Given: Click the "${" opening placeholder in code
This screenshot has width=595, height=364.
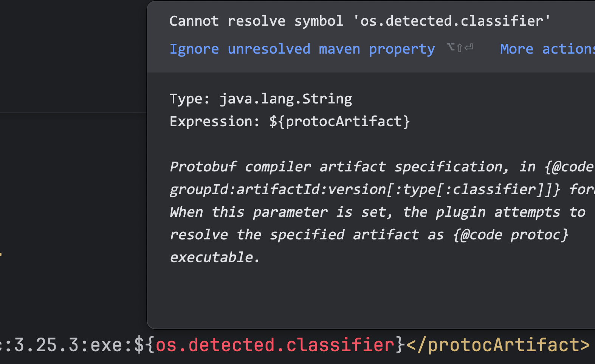Looking at the screenshot, I should pos(144,345).
